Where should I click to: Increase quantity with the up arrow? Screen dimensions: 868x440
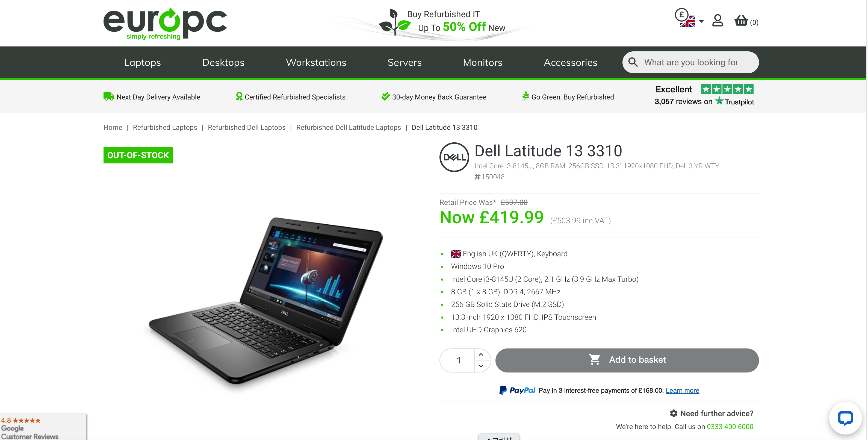481,354
